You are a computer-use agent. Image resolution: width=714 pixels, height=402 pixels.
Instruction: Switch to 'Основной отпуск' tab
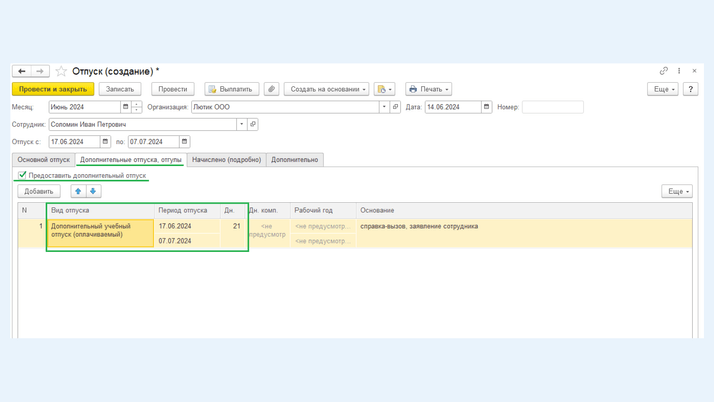click(x=44, y=159)
